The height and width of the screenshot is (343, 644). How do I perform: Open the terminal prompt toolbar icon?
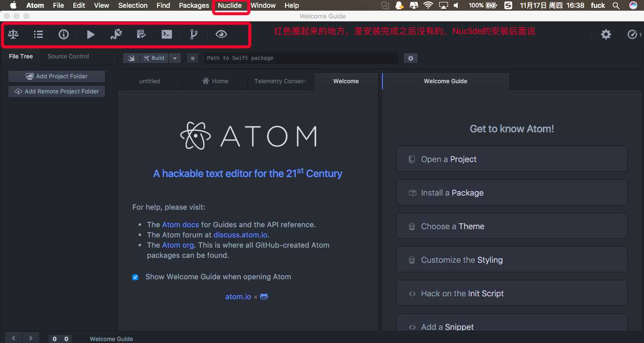[167, 35]
